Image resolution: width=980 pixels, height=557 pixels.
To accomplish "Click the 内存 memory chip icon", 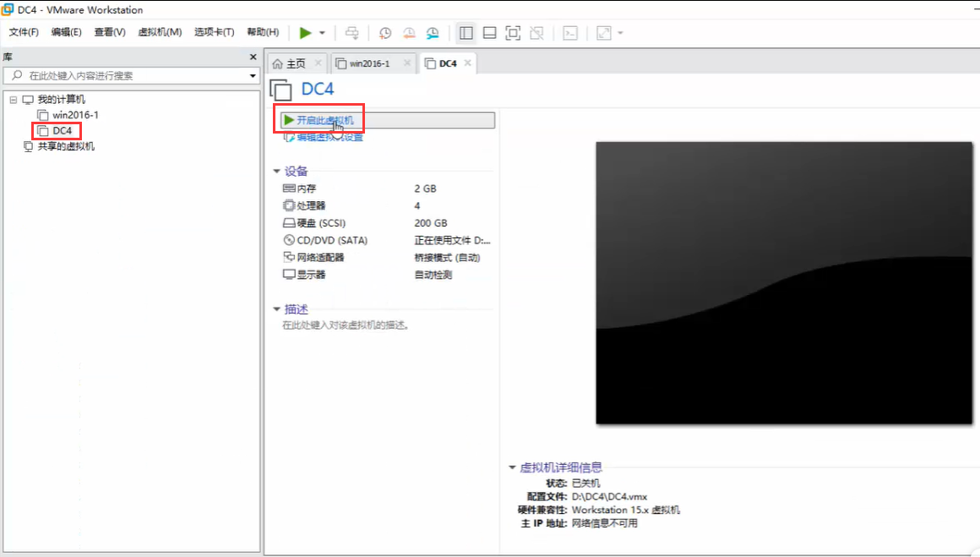I will 289,188.
